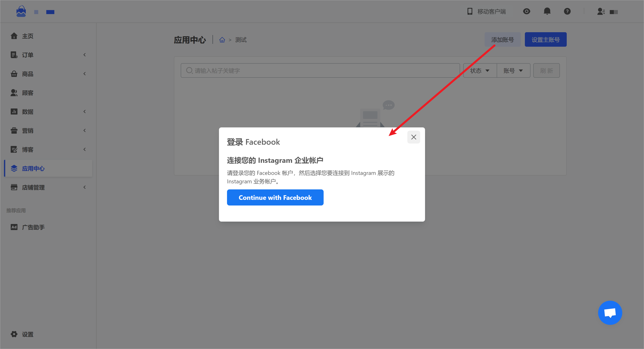Expand the 商品 menu chevron
644x349 pixels.
(85, 74)
